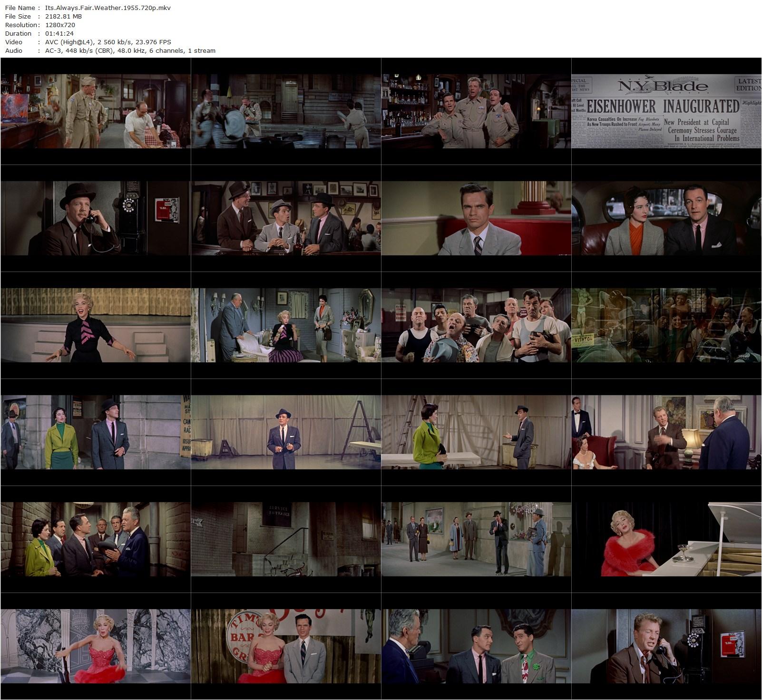Screen dimensions: 762x700
Task: Select the man in hat on payphone frame
Action: click(x=96, y=218)
